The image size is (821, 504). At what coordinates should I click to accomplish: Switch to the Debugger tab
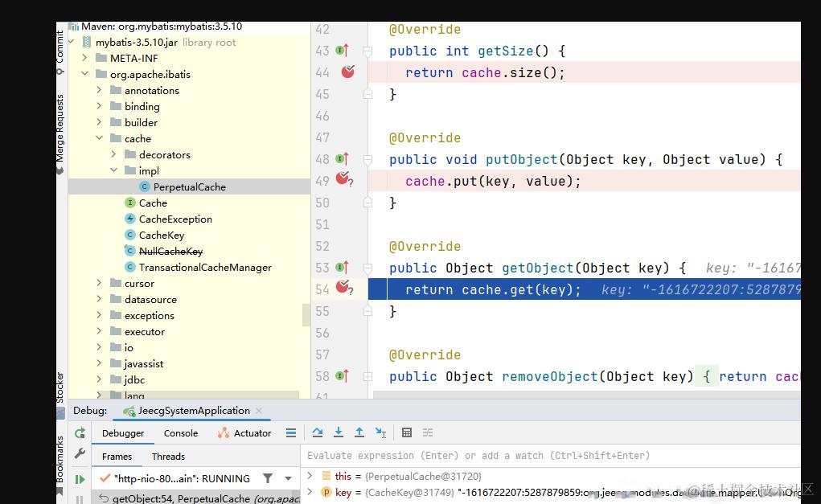123,433
